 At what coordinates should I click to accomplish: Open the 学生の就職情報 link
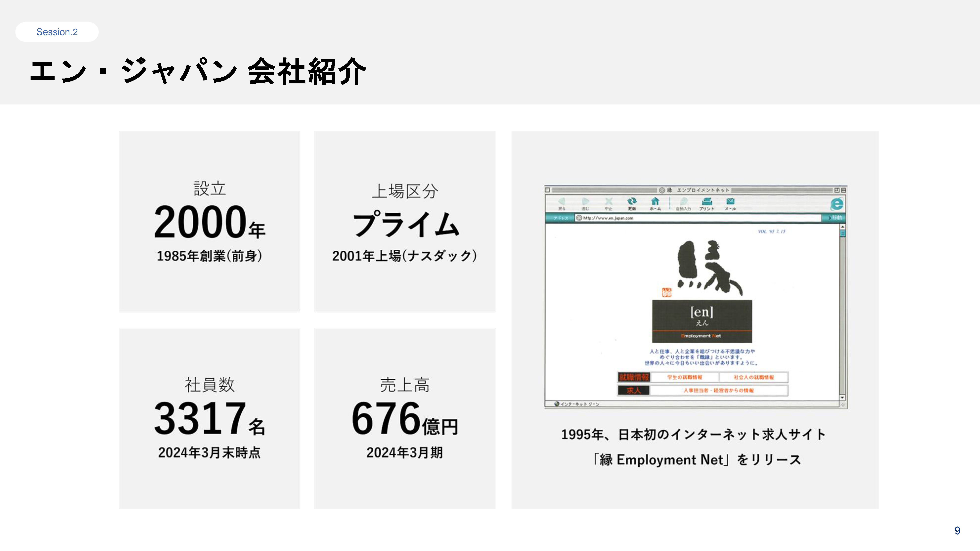(x=685, y=377)
